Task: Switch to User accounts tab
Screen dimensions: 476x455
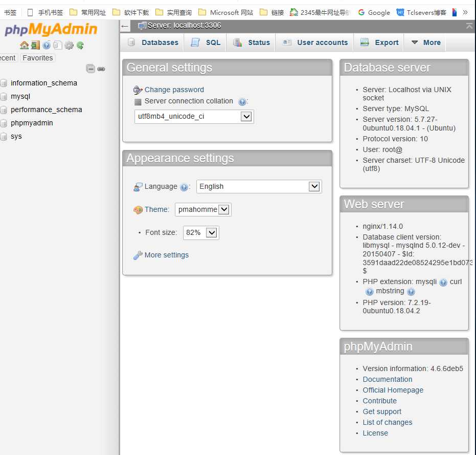Action: pos(315,42)
